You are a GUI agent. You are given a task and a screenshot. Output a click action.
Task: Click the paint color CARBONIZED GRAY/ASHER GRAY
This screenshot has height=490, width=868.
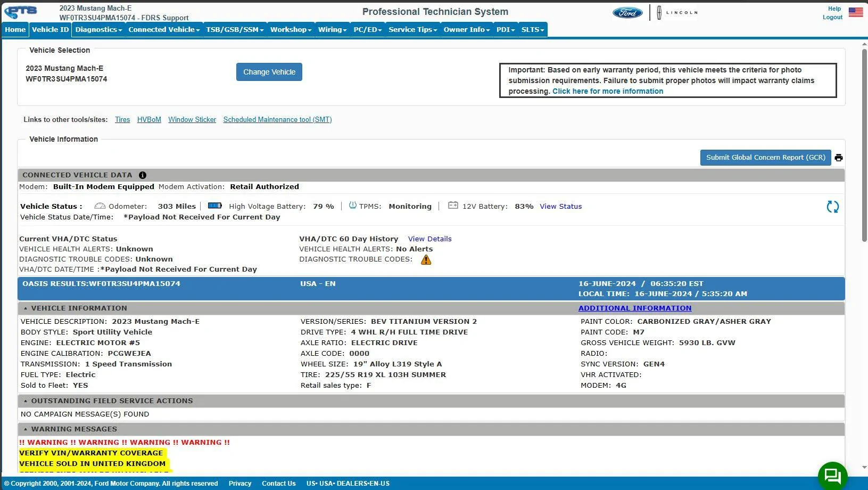[704, 322]
